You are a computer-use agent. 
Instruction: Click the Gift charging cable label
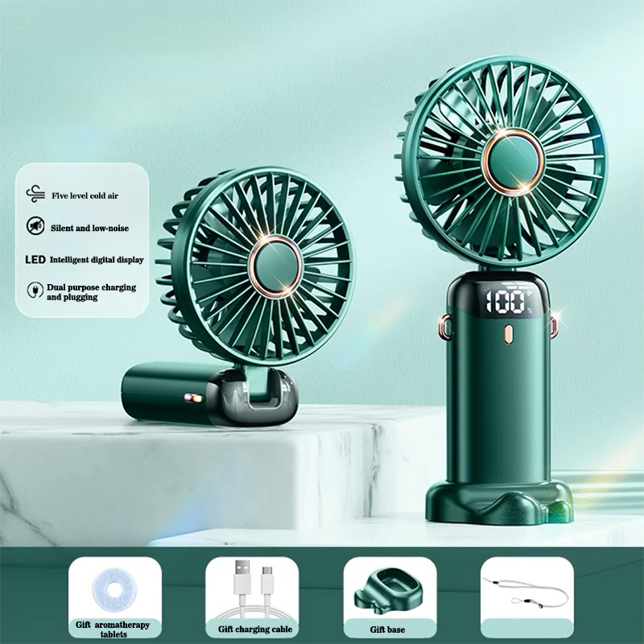255,629
